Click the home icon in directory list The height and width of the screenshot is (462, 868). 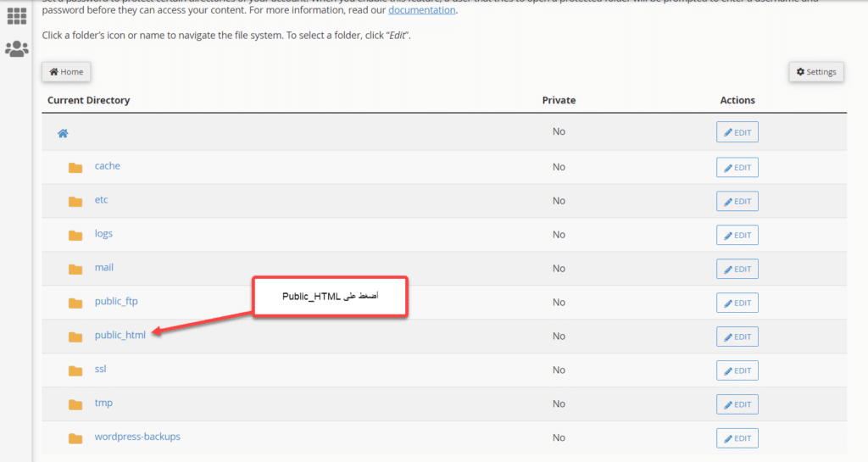(x=63, y=133)
